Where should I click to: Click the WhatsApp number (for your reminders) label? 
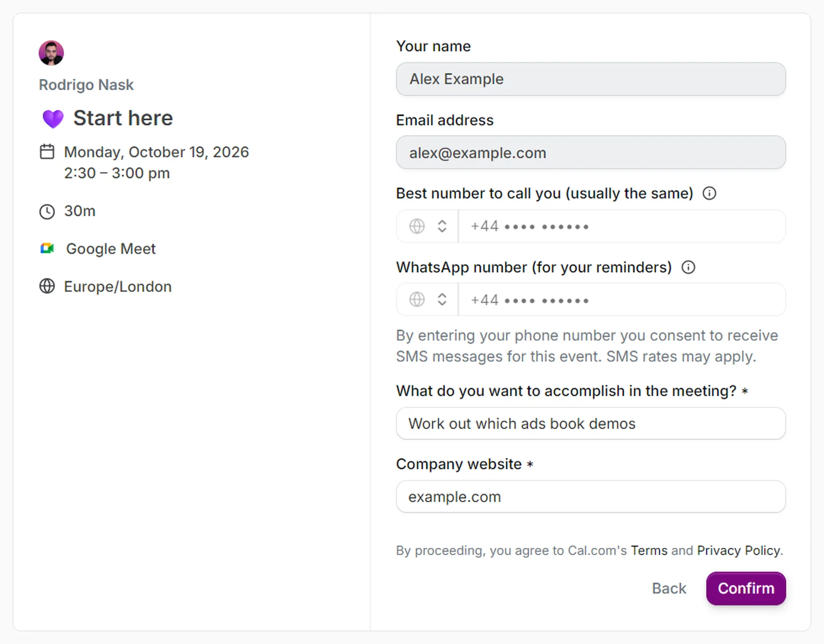[x=534, y=267]
